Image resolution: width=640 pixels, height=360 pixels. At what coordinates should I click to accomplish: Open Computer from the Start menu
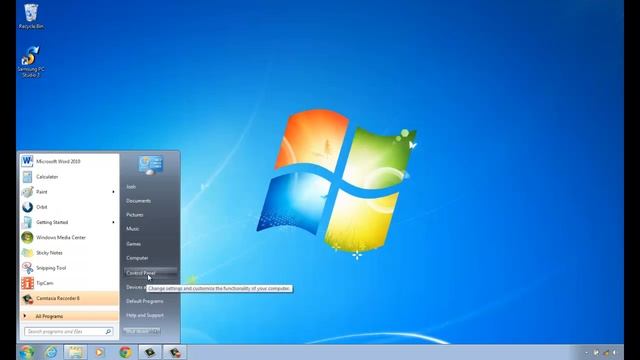coord(137,258)
